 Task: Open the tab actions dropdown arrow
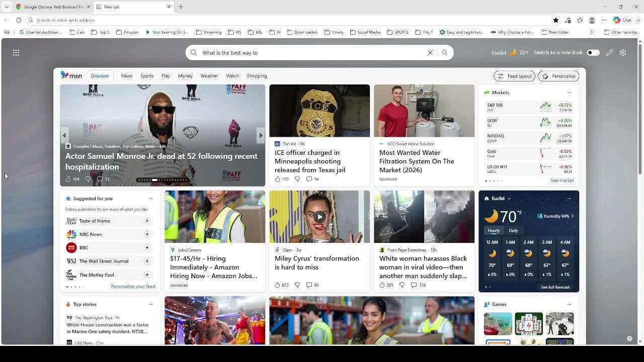6,7
